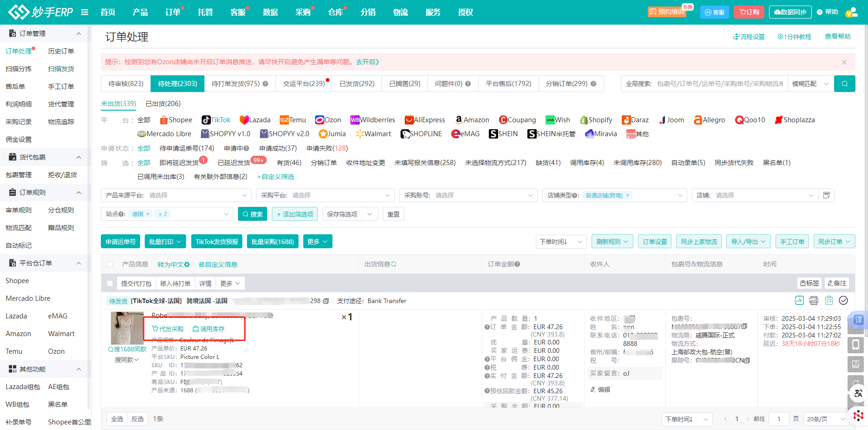Filter orders by TikTok platform

coord(216,120)
